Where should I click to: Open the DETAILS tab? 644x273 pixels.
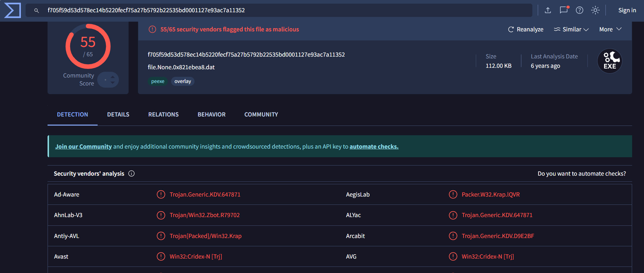pyautogui.click(x=118, y=114)
